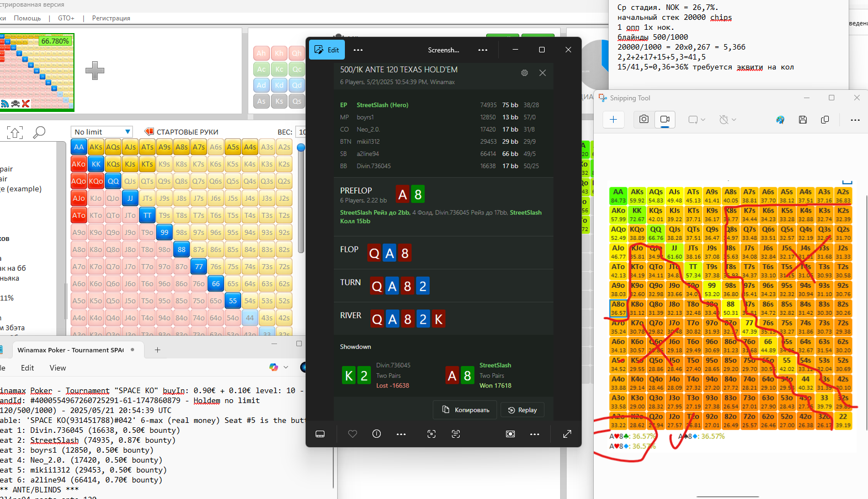The image size is (868, 499).
Task: Click the A8o 36.57 cell in equity chart
Action: (x=618, y=308)
